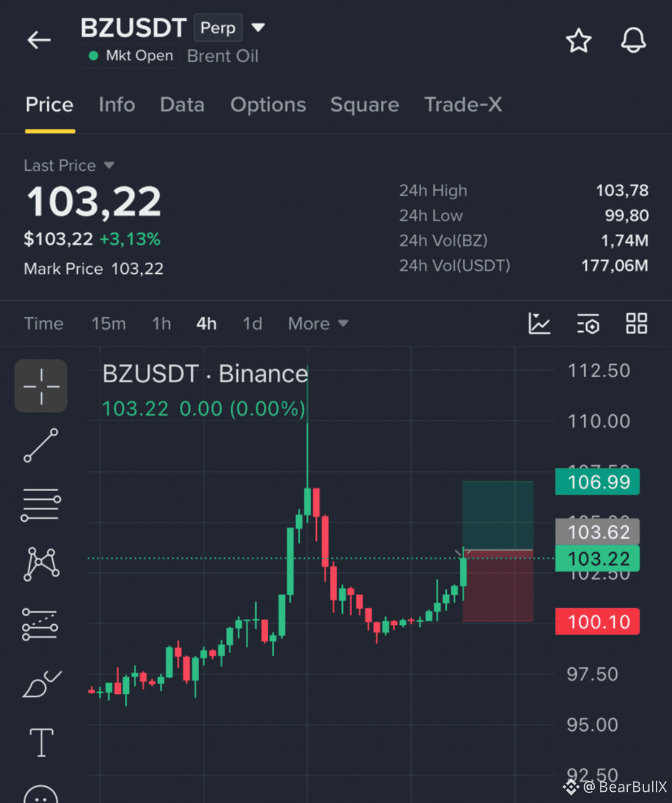The image size is (672, 803).
Task: Expand the More timeframes dropdown
Action: (318, 324)
